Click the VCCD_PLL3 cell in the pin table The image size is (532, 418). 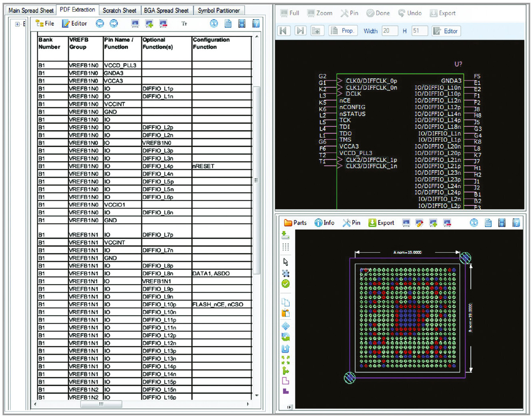click(x=122, y=65)
